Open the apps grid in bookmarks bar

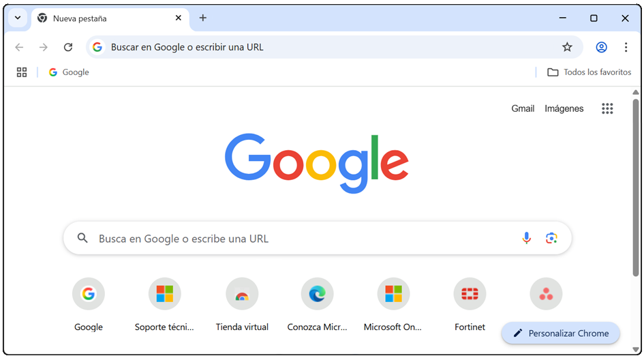click(x=22, y=72)
